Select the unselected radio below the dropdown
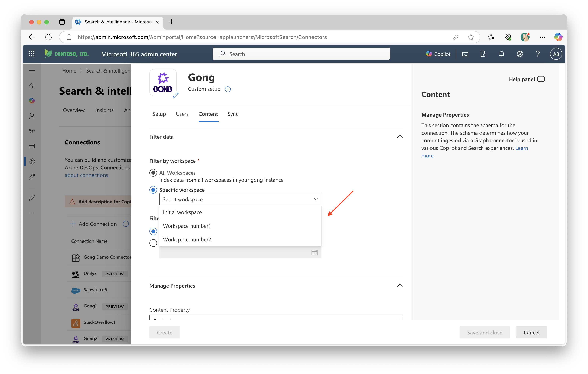588x374 pixels. click(153, 243)
